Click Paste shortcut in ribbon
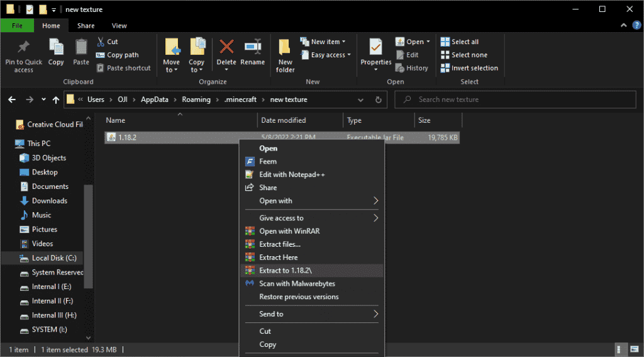This screenshot has height=357, width=644. [x=124, y=68]
